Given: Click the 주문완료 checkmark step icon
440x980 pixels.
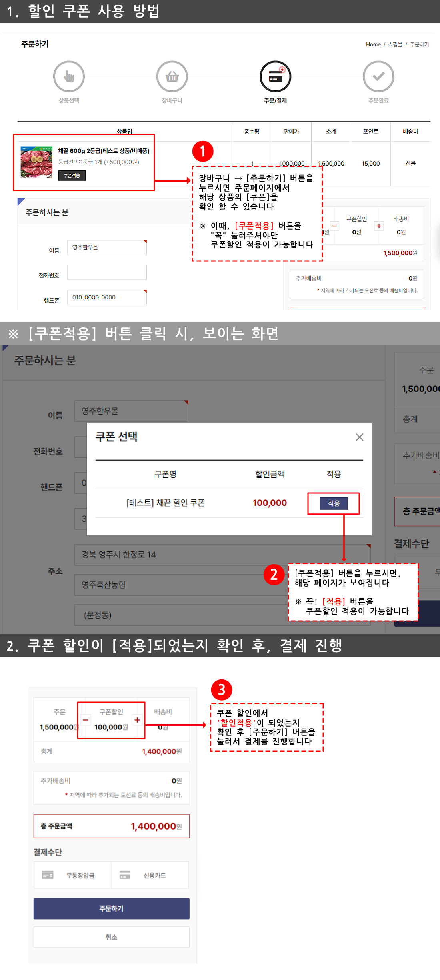Looking at the screenshot, I should 378,76.
